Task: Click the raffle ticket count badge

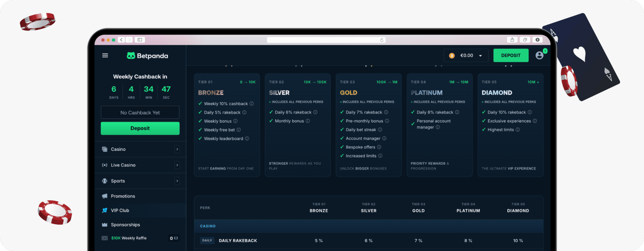Action: (174, 238)
